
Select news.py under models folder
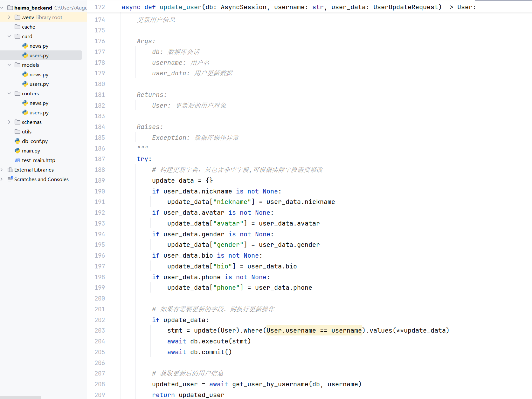click(x=39, y=75)
